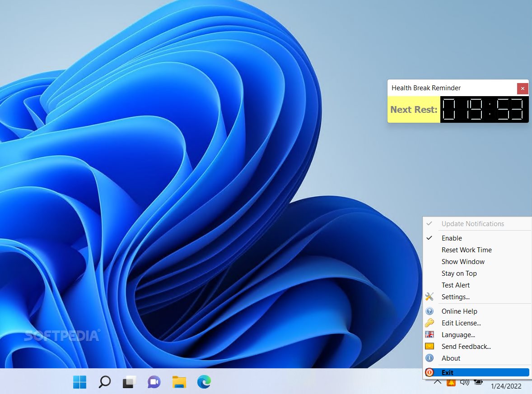This screenshot has height=394, width=532.
Task: Click the volume speaker tray icon
Action: point(464,382)
